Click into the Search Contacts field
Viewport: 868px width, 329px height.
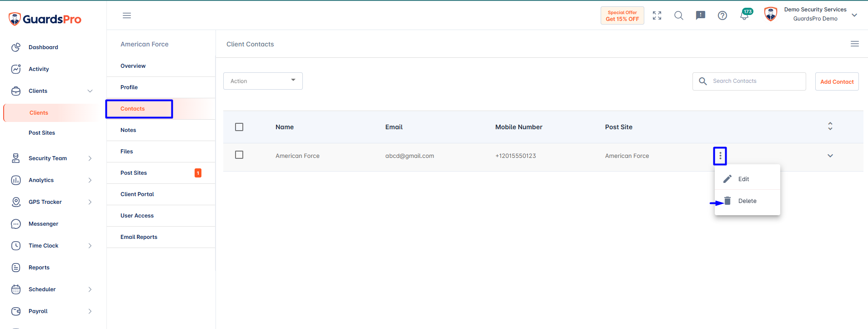749,81
